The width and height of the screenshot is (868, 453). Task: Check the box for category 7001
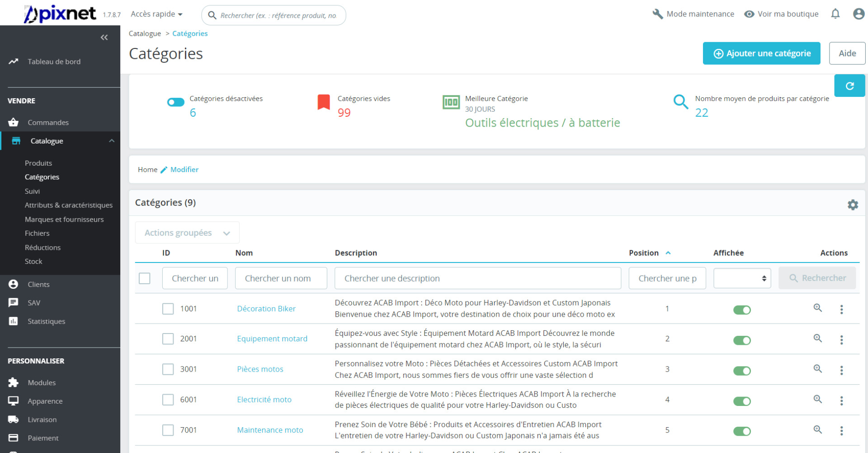[x=168, y=430]
